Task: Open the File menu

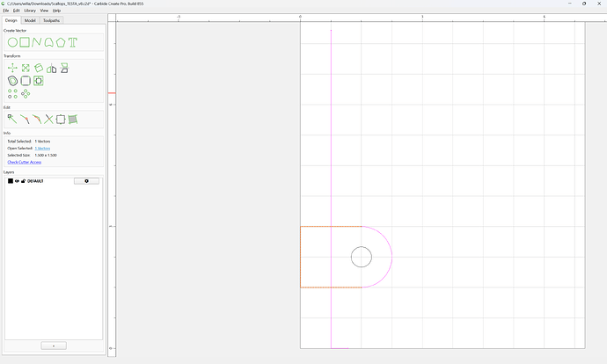Action: [x=6, y=11]
